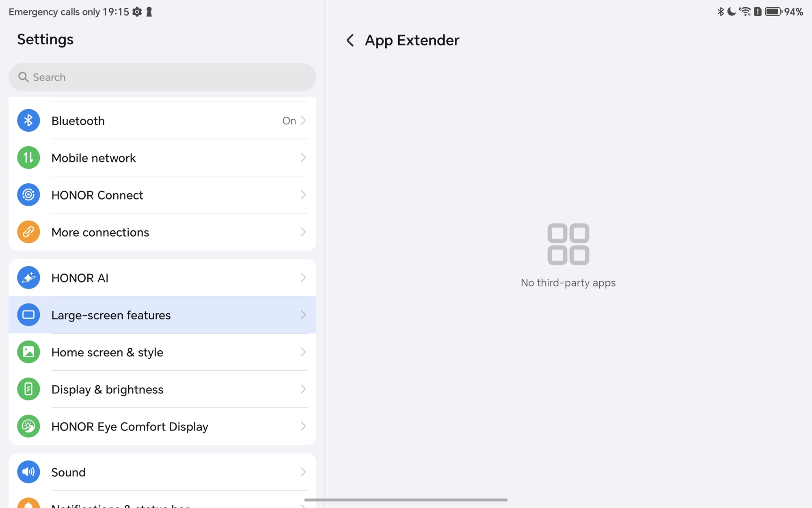812x508 pixels.
Task: Tap the Bluetooth 'On' status text
Action: 289,121
